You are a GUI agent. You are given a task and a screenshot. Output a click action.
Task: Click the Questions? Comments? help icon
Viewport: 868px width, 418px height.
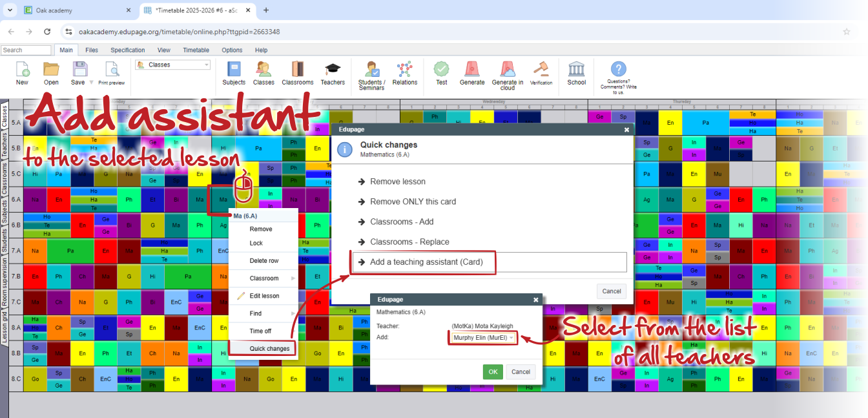tap(619, 69)
